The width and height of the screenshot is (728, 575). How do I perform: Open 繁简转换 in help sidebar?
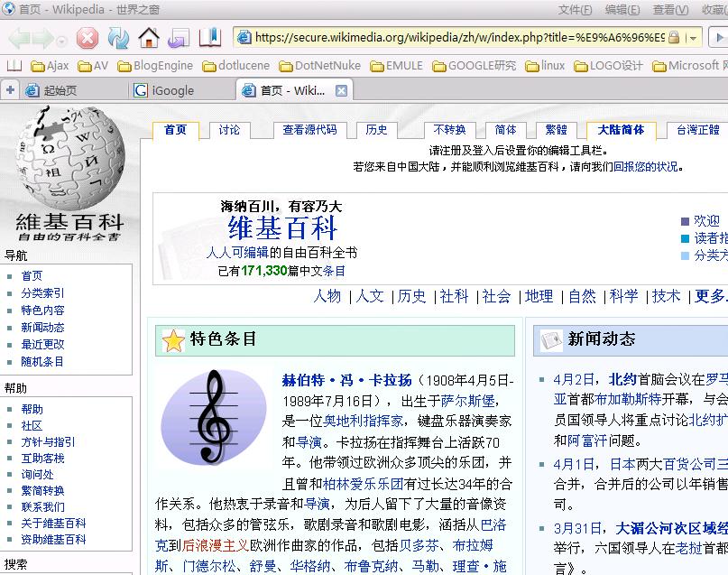(42, 491)
